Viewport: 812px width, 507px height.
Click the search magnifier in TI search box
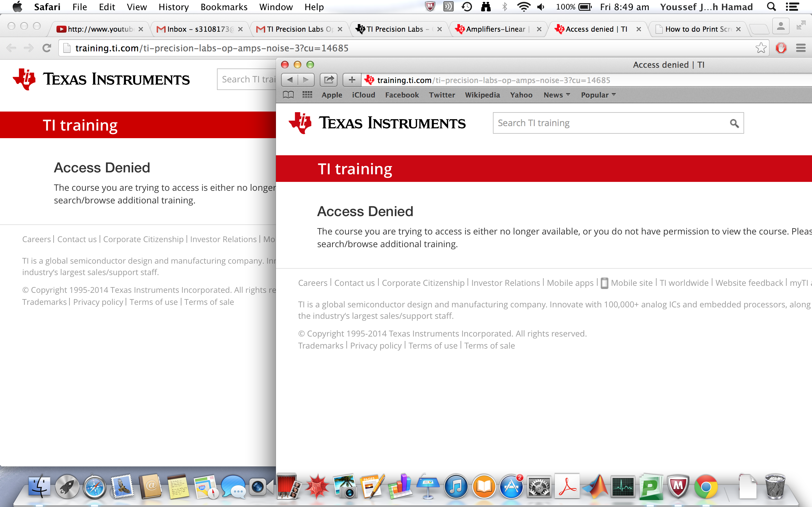(734, 123)
